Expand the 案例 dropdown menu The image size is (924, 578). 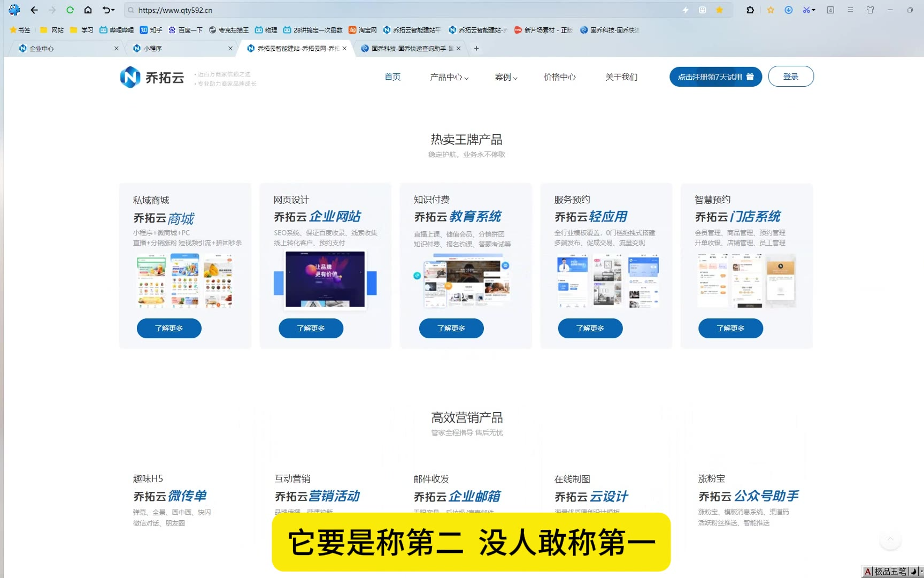pos(506,77)
